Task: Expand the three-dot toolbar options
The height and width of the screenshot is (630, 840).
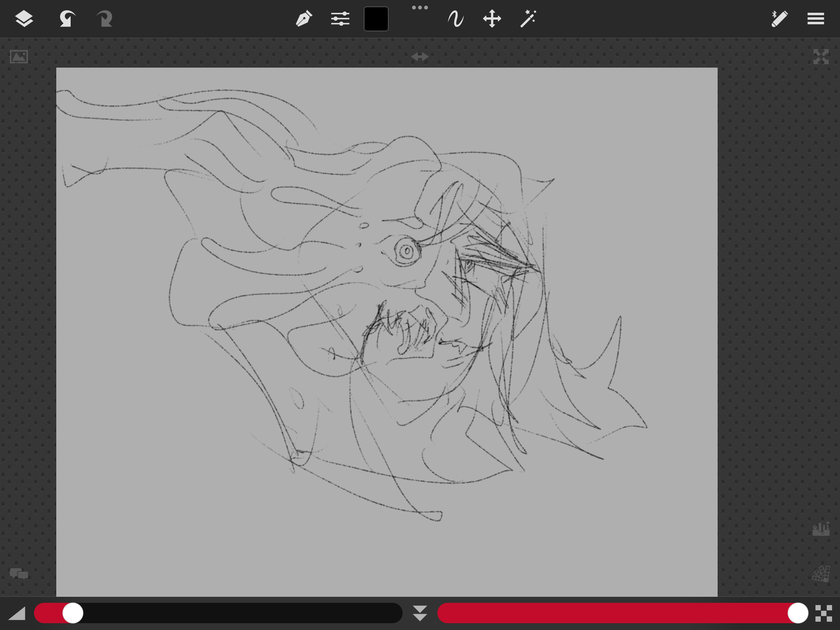Action: [x=420, y=8]
